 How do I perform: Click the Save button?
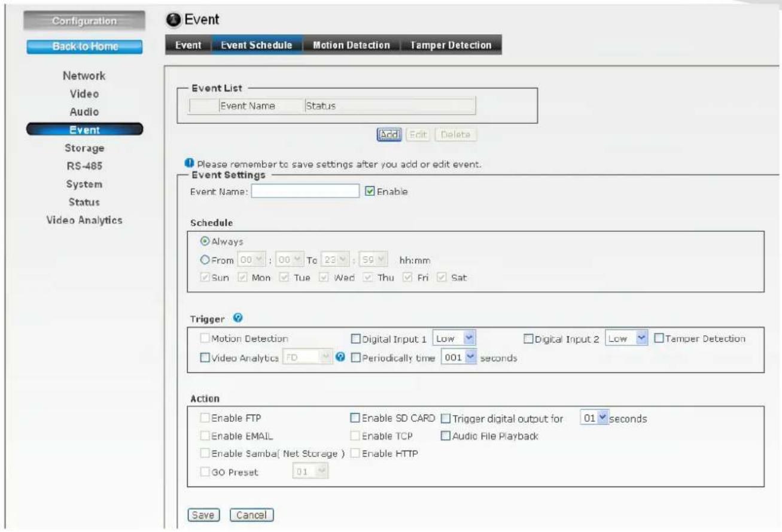click(205, 514)
